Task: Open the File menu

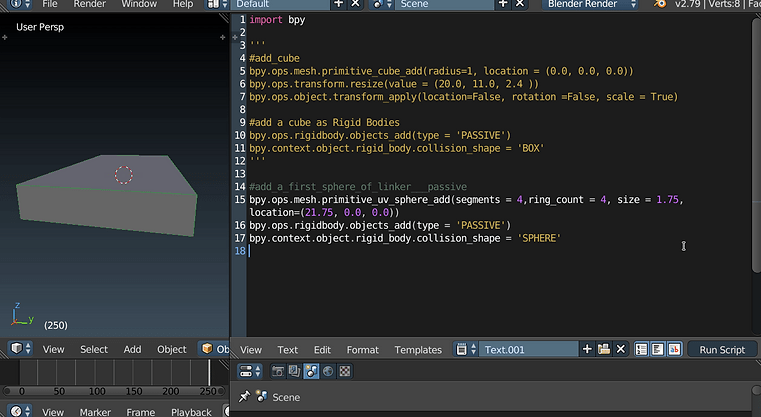Action: [50, 4]
